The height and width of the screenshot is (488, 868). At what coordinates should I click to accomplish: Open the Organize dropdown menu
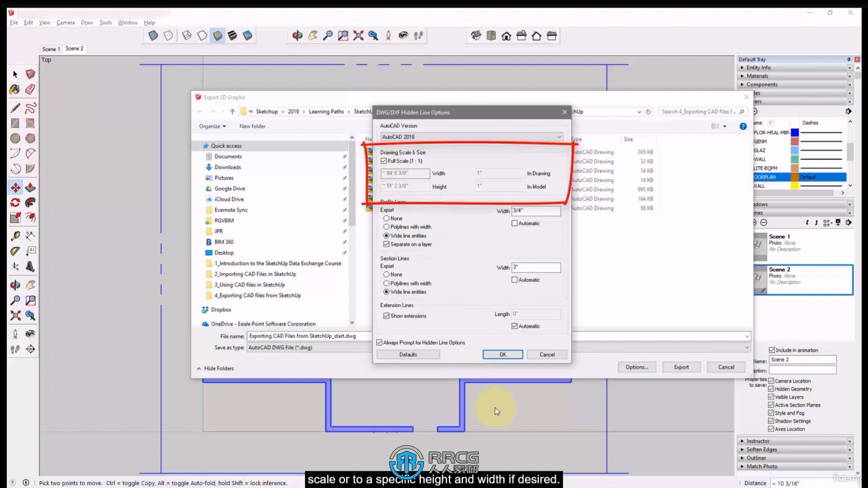coord(212,127)
